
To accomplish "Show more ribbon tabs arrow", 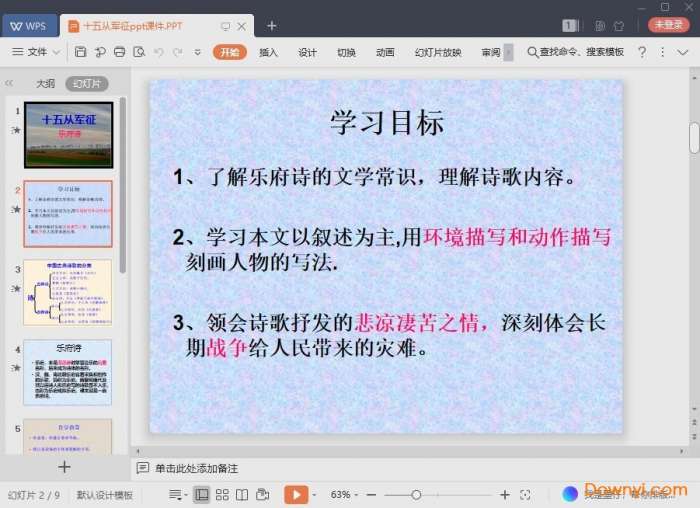I will tap(508, 53).
